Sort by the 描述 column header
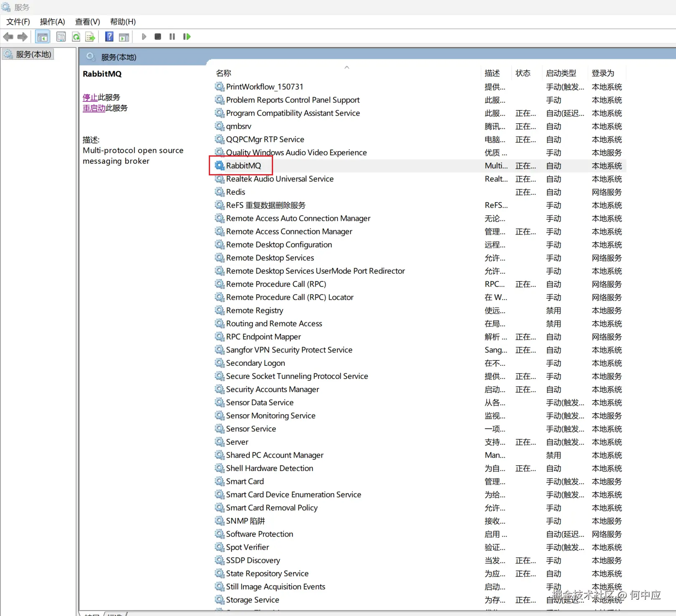 pos(492,73)
